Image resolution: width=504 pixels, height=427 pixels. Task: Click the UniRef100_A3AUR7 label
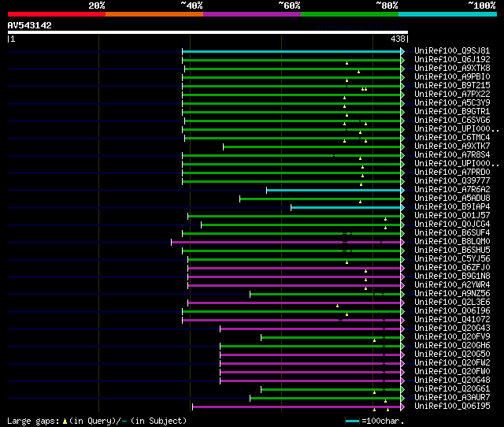point(452,398)
